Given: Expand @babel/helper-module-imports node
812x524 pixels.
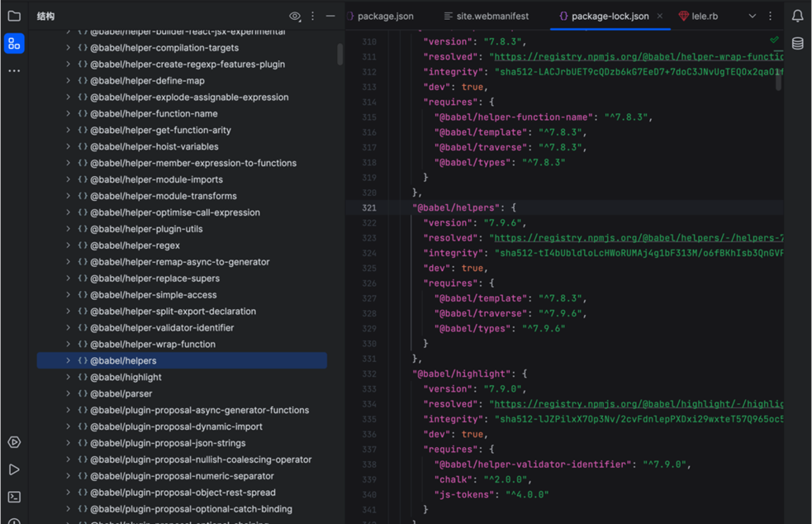Looking at the screenshot, I should click(68, 179).
